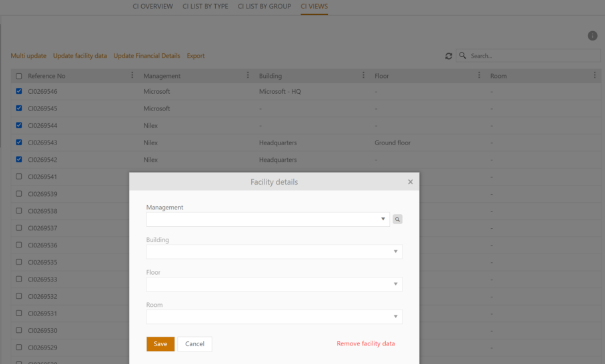Check the row CI0269541 checkbox
The width and height of the screenshot is (605, 364).
19,176
